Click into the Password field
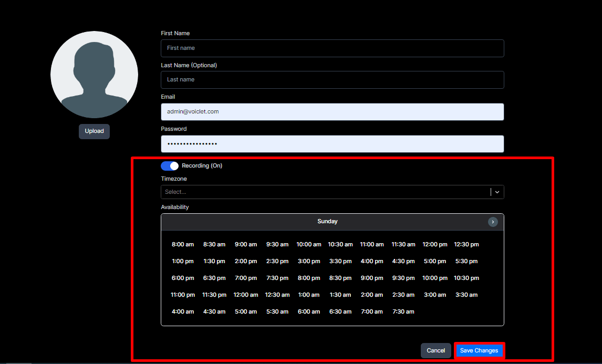The image size is (602, 364). click(x=332, y=144)
